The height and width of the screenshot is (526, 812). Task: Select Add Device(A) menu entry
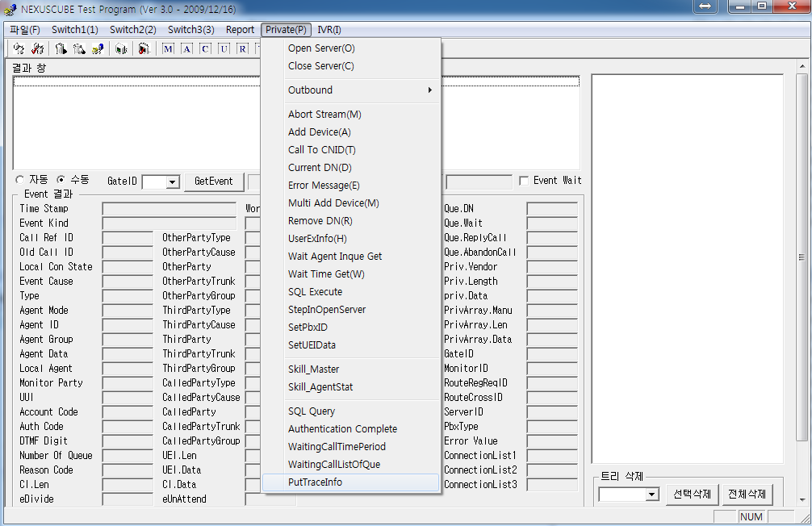pyautogui.click(x=352, y=132)
